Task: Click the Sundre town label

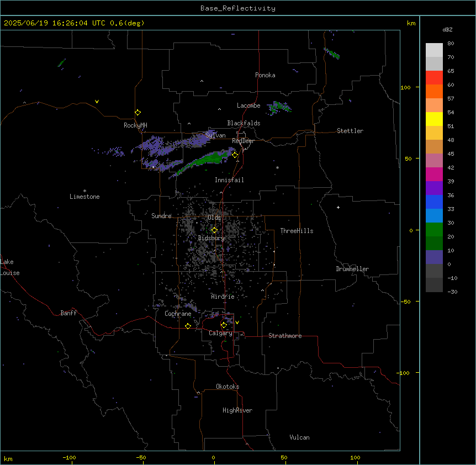Action: (x=161, y=216)
